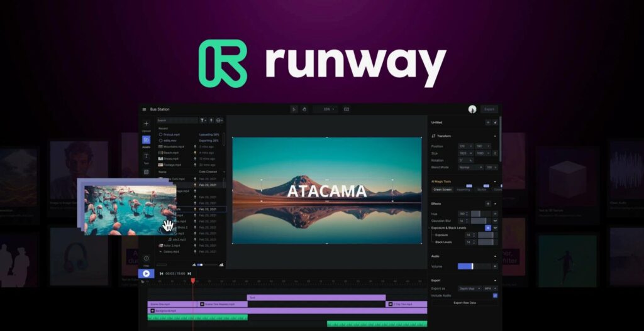
Task: Open the Assets folder panel
Action: (146, 140)
